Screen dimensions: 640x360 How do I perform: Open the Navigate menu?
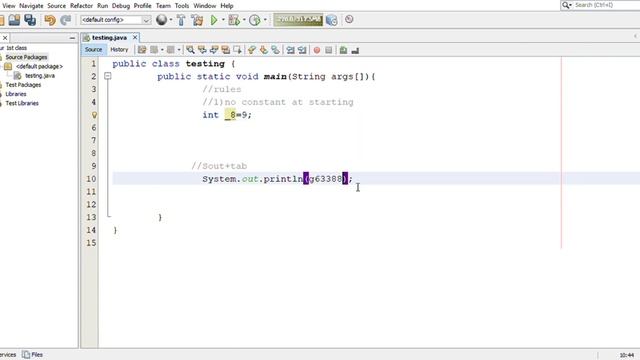(31, 6)
